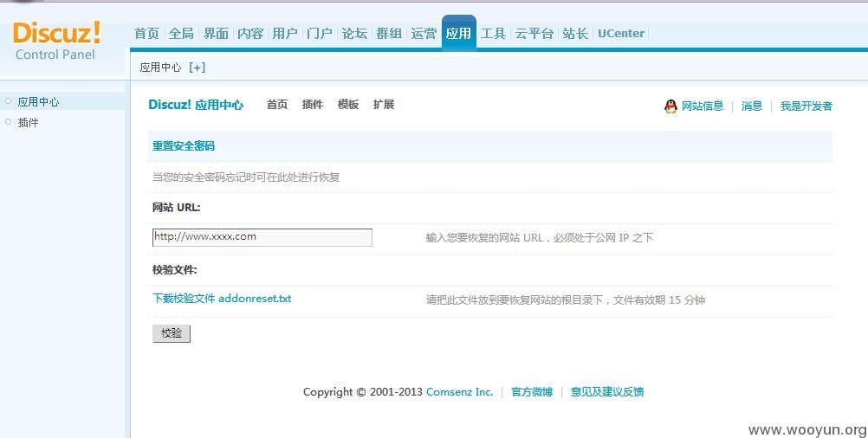Open the 论坛 top menu
Image resolution: width=868 pixels, height=438 pixels.
(354, 34)
